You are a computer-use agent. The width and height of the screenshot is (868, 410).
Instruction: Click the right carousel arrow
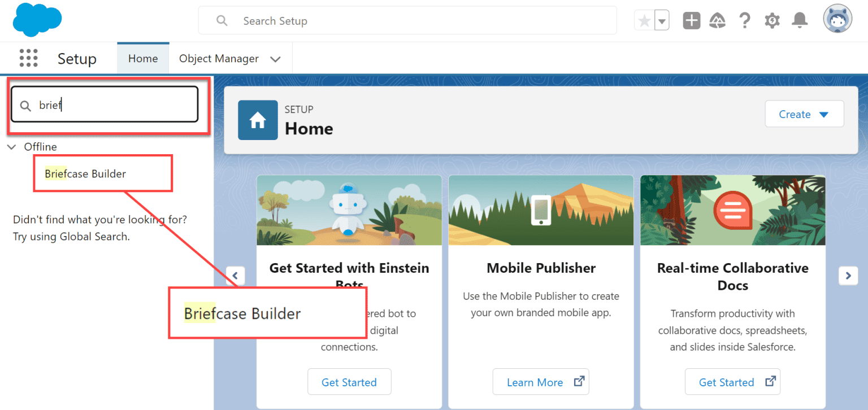[x=848, y=276]
